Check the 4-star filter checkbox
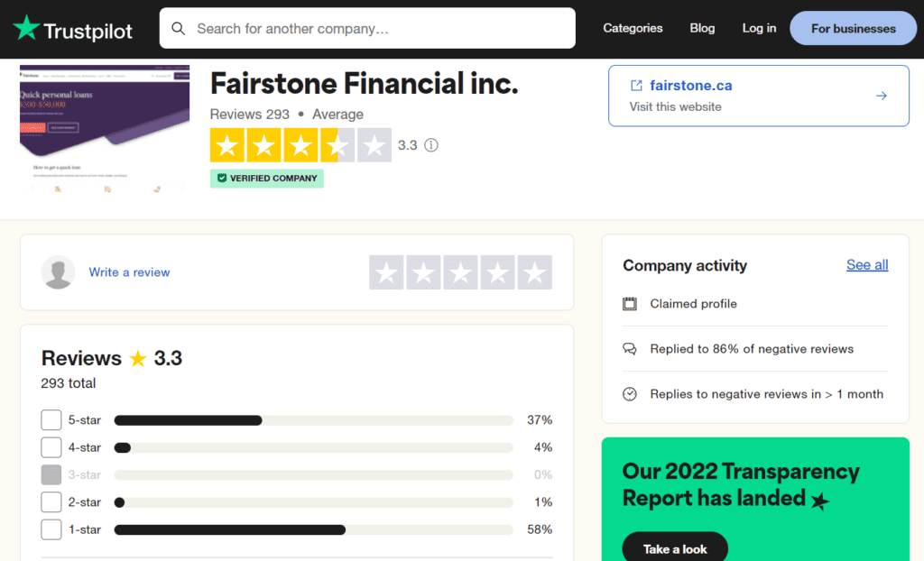Viewport: 924px width, 561px height. [x=51, y=447]
